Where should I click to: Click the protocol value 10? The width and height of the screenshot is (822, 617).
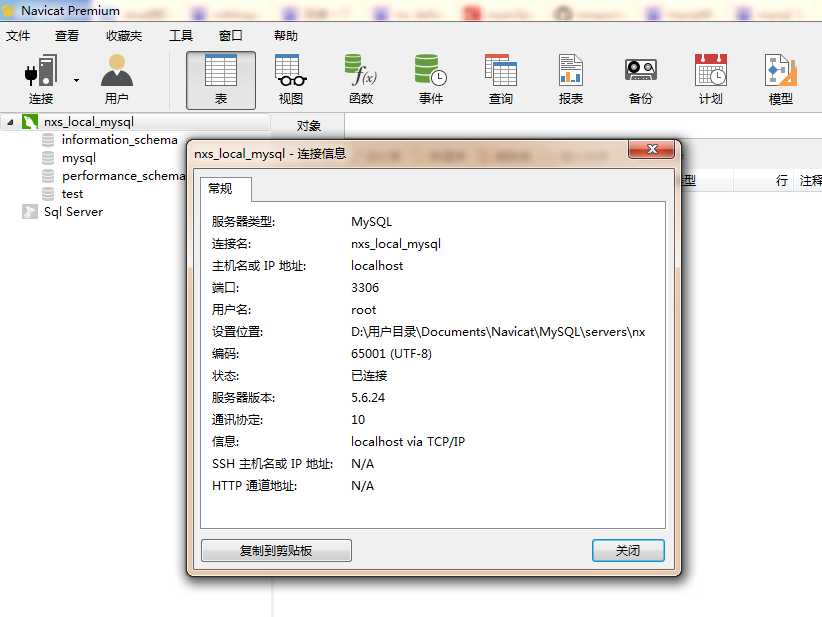358,420
